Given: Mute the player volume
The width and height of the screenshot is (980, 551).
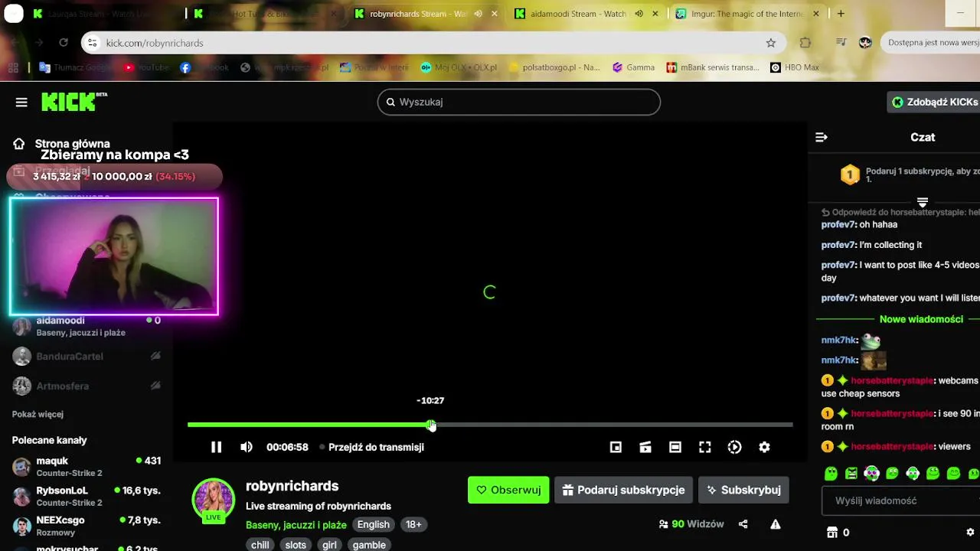Looking at the screenshot, I should coord(246,447).
